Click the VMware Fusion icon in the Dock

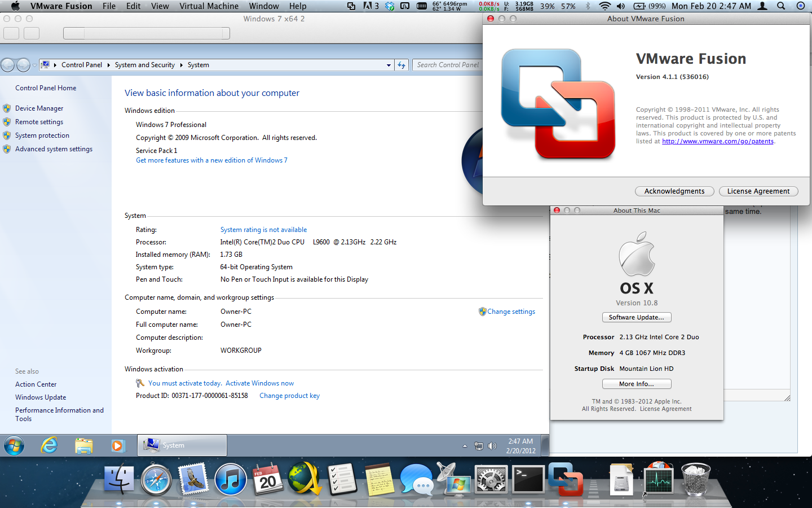click(x=565, y=479)
